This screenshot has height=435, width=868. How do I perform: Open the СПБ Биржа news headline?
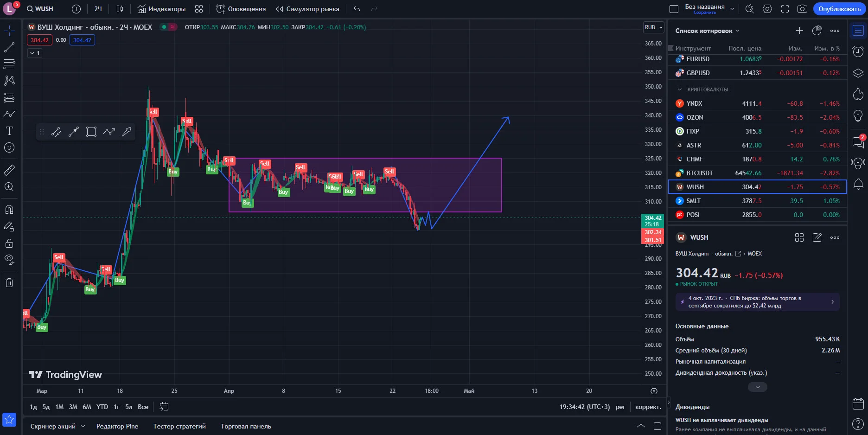pyautogui.click(x=758, y=302)
